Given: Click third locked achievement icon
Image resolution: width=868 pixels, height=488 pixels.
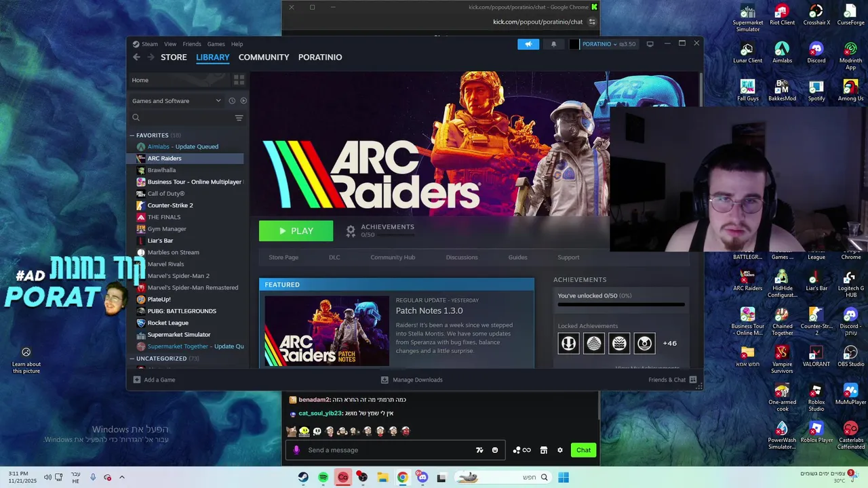Looking at the screenshot, I should point(619,344).
